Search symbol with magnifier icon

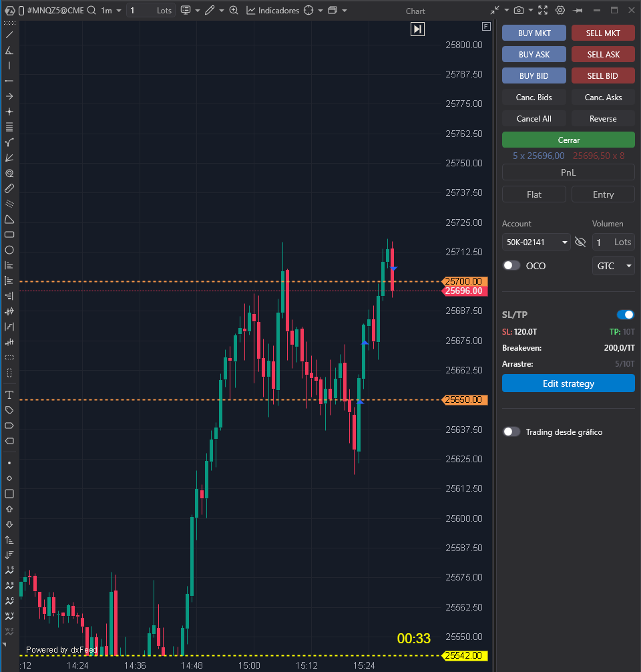(91, 10)
